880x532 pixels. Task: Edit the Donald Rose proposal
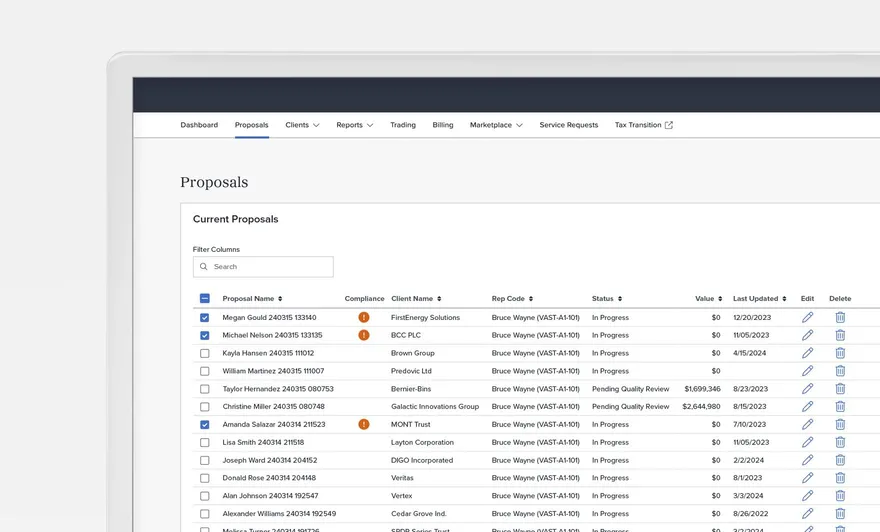(x=807, y=478)
